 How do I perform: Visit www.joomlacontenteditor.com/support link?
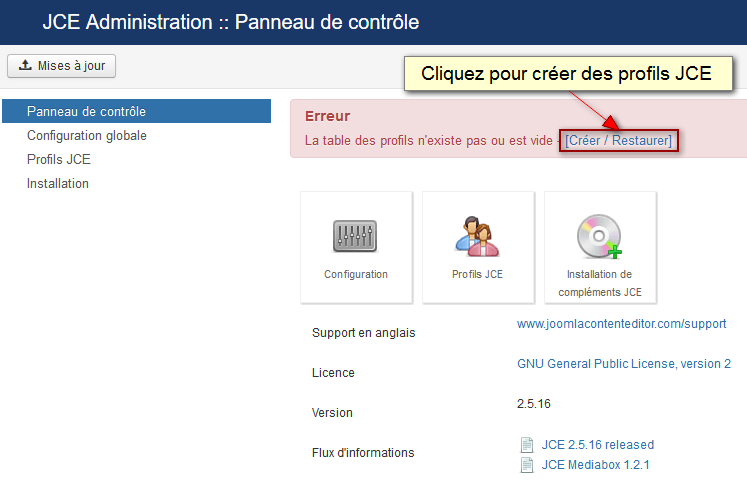(622, 324)
